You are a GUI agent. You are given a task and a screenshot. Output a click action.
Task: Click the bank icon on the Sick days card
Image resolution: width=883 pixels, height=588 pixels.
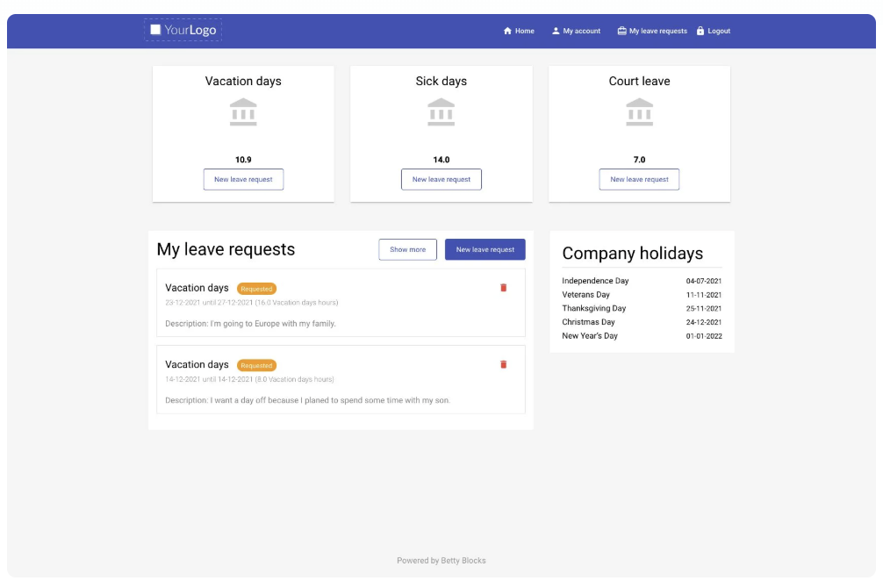(x=441, y=112)
